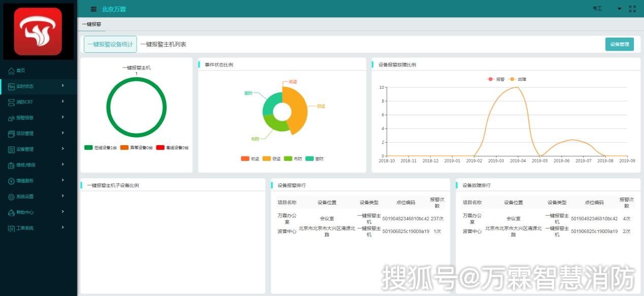Click the 一键报警设备统计 button
Screen dimensions: 644x296
coord(110,44)
